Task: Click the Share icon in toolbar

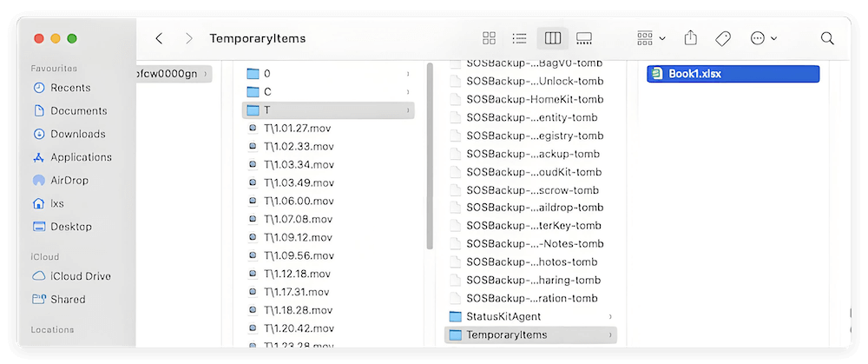Action: (691, 38)
